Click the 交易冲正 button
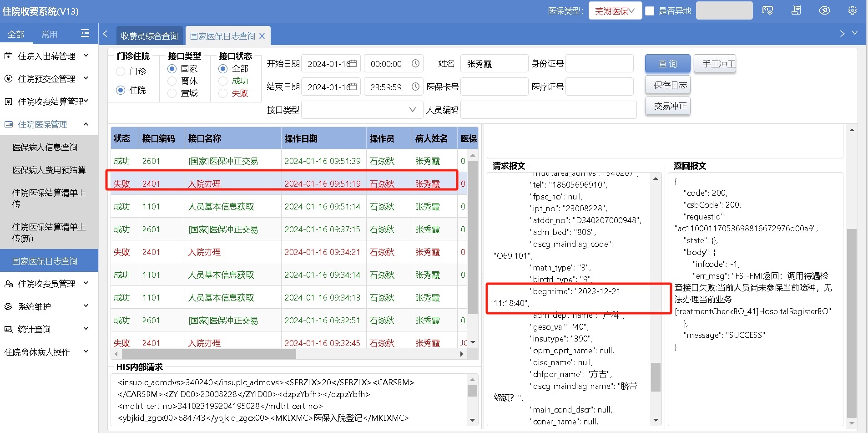The height and width of the screenshot is (433, 868). pyautogui.click(x=667, y=106)
